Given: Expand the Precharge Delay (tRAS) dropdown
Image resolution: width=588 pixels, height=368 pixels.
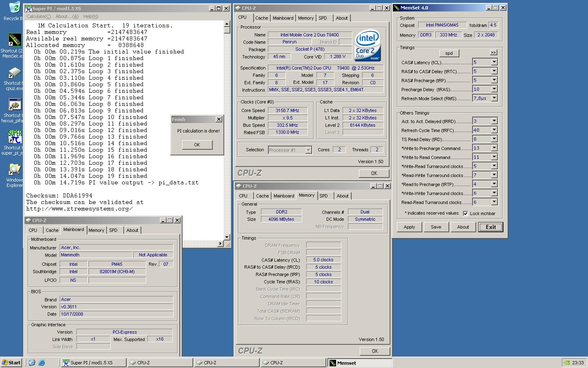Looking at the screenshot, I should tap(494, 89).
